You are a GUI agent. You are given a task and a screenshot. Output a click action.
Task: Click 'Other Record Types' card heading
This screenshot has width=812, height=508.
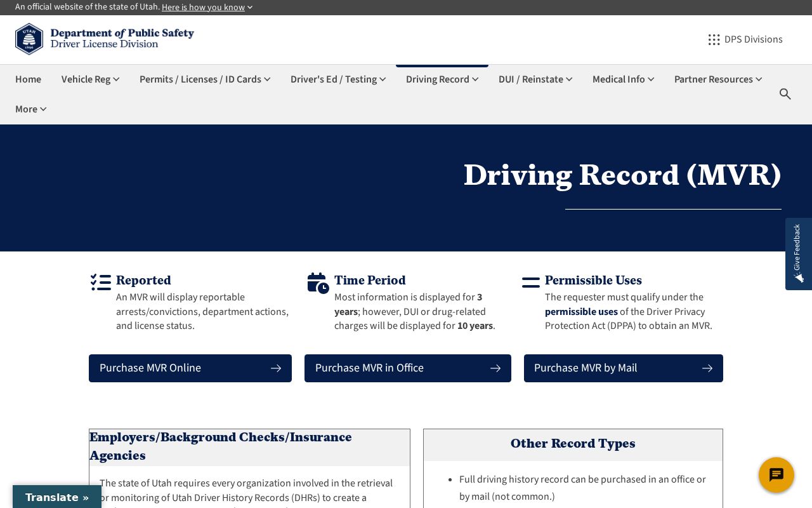click(573, 444)
